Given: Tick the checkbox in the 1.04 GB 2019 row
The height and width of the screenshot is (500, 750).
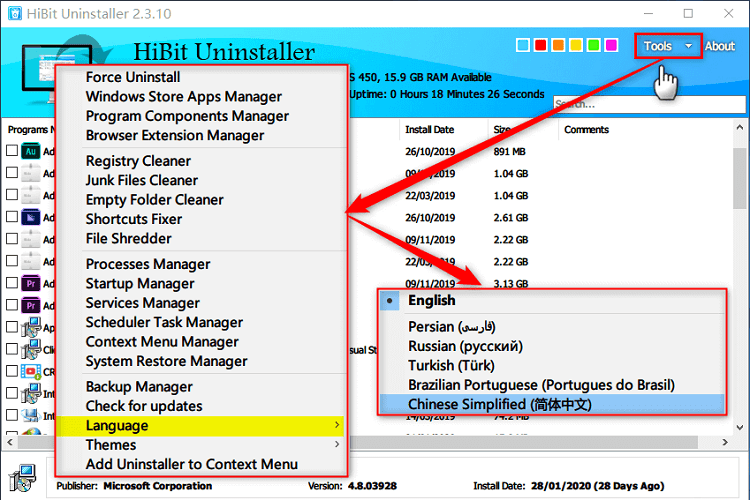Looking at the screenshot, I should click(x=12, y=173).
